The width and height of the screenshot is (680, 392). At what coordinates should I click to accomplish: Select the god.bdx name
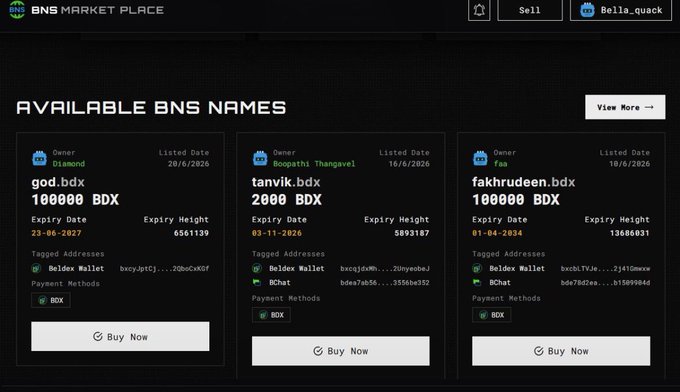coord(58,182)
